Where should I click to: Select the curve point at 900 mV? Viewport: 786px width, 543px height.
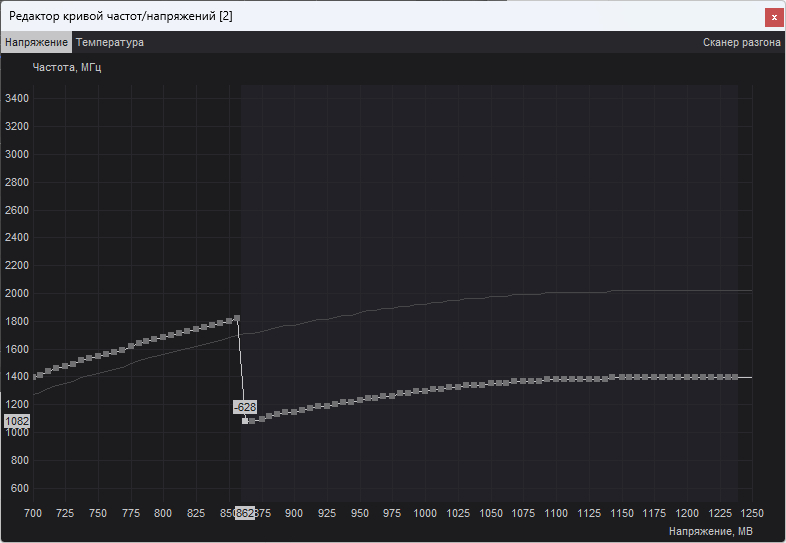pyautogui.click(x=294, y=411)
